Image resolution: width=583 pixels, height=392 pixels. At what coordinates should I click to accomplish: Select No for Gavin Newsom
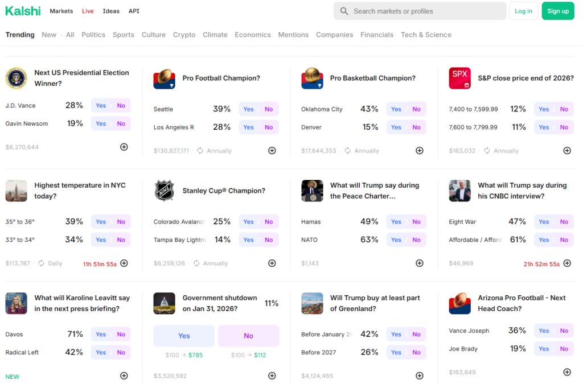pyautogui.click(x=121, y=123)
